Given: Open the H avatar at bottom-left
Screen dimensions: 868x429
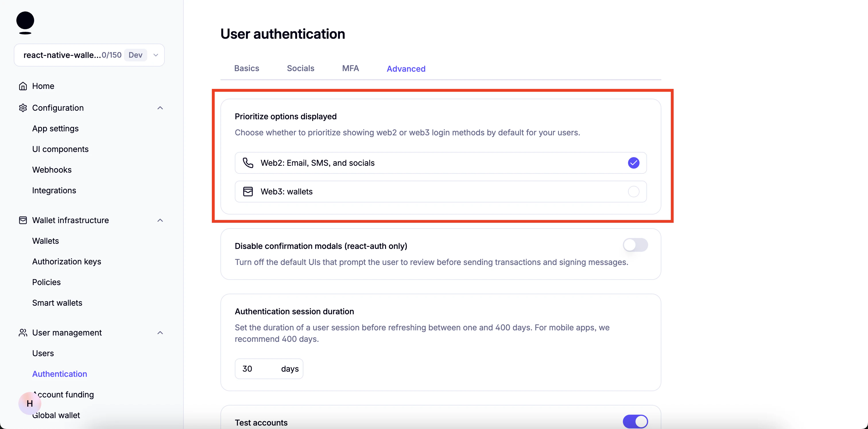Looking at the screenshot, I should (x=29, y=403).
